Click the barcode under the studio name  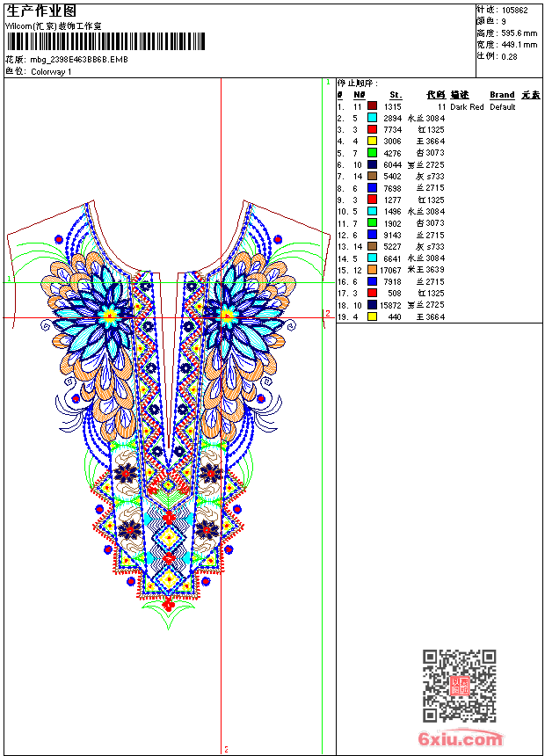(x=105, y=41)
